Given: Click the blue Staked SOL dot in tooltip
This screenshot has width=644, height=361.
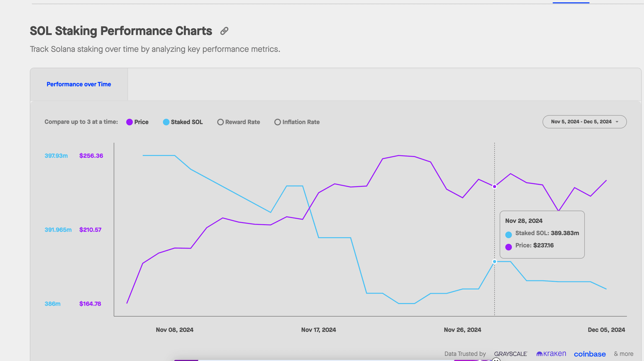Looking at the screenshot, I should pyautogui.click(x=508, y=235).
